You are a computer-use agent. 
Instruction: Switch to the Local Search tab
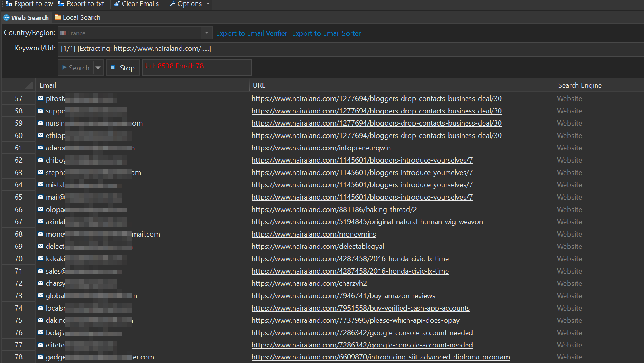[78, 17]
